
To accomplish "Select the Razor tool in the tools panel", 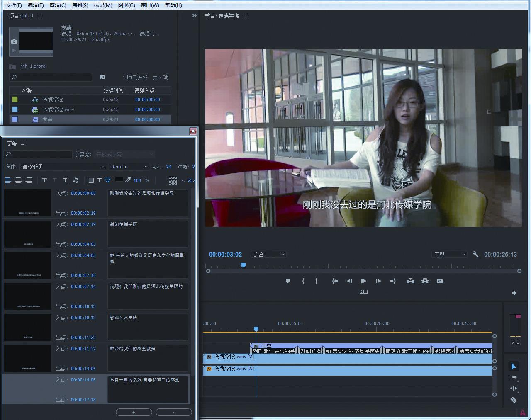I will click(x=514, y=400).
